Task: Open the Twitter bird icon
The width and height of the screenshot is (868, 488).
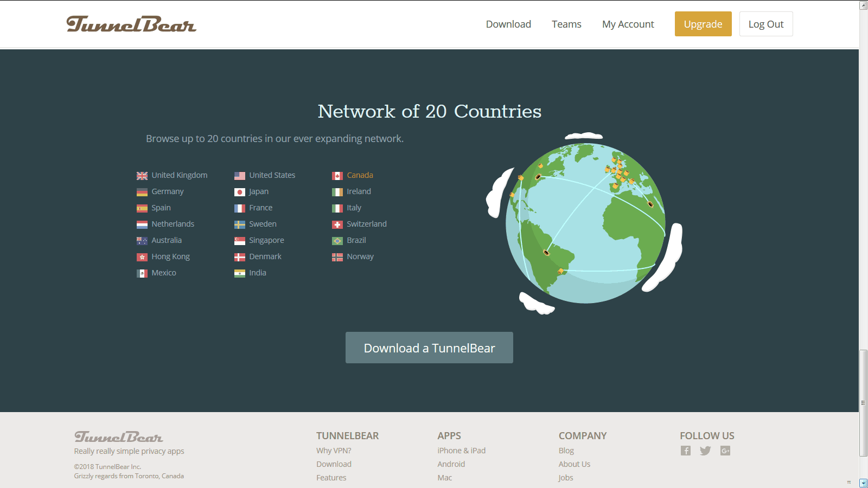Action: (x=705, y=451)
